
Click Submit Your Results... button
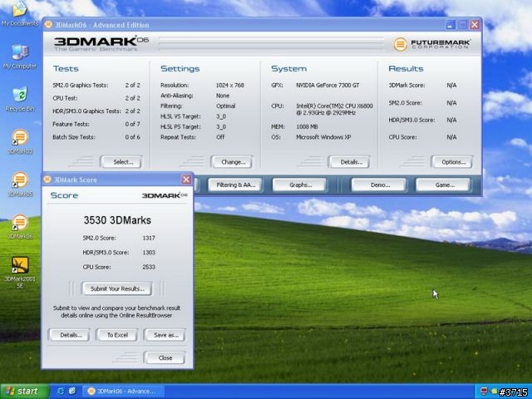click(116, 288)
